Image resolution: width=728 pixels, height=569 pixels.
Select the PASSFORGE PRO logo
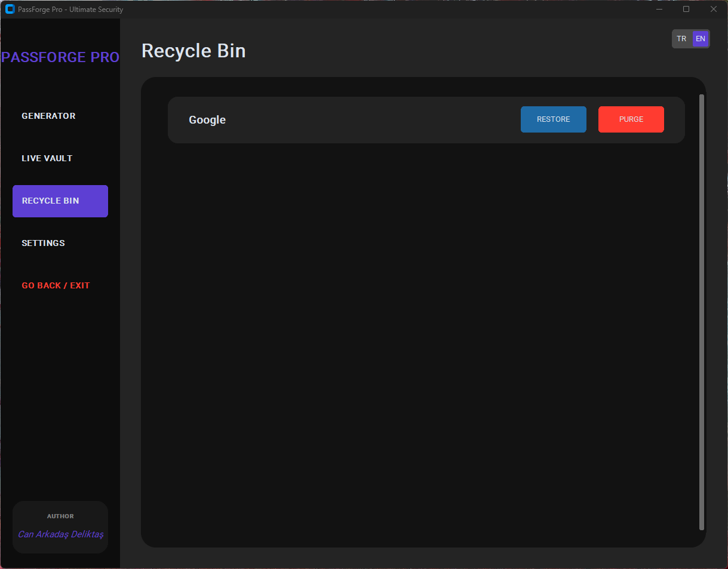[60, 57]
